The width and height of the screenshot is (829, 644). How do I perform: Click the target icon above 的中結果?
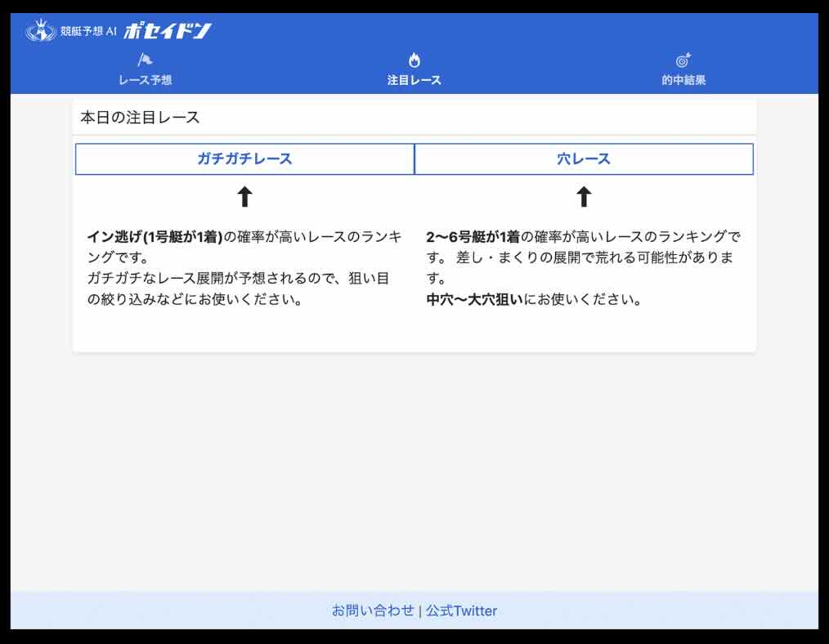(x=681, y=58)
